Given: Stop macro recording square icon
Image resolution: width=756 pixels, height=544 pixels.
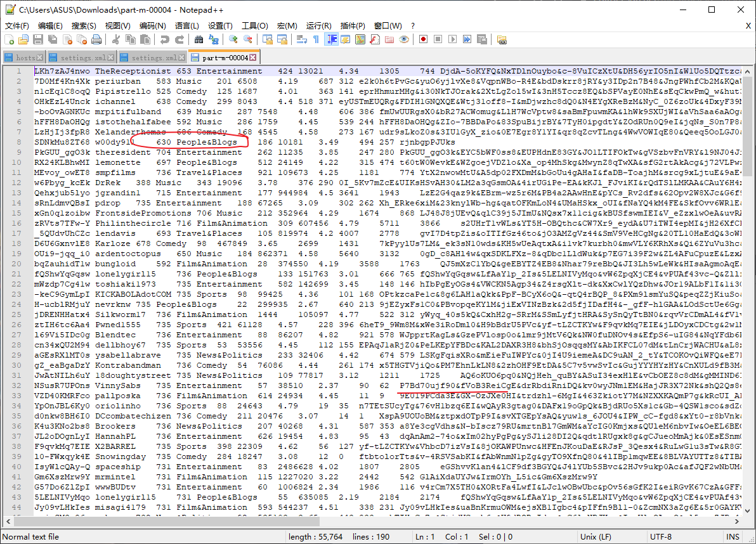Looking at the screenshot, I should 438,39.
